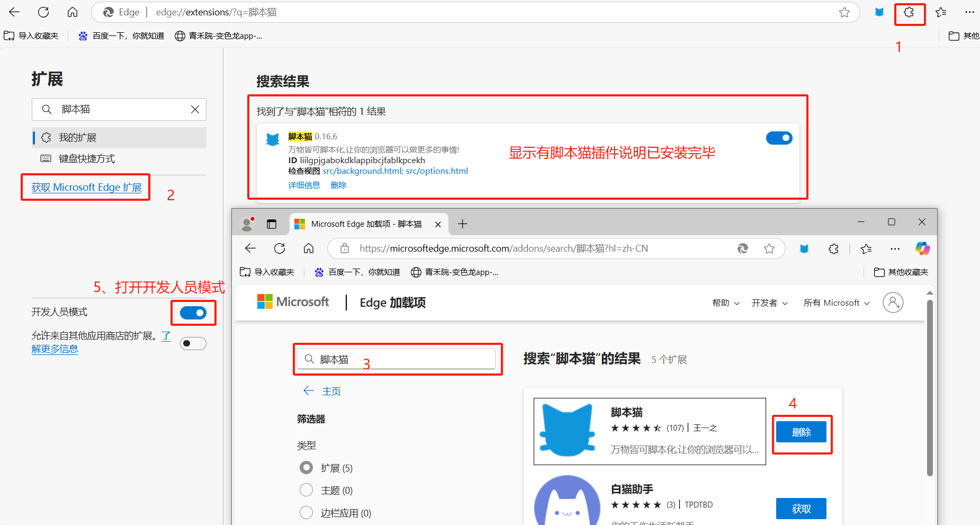
Task: Expand 开发者 dropdown menu
Action: (770, 303)
